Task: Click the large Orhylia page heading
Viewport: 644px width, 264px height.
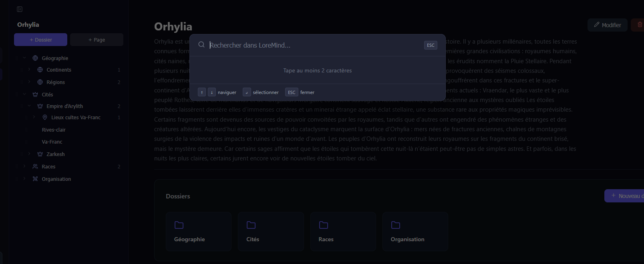Action: (x=173, y=26)
